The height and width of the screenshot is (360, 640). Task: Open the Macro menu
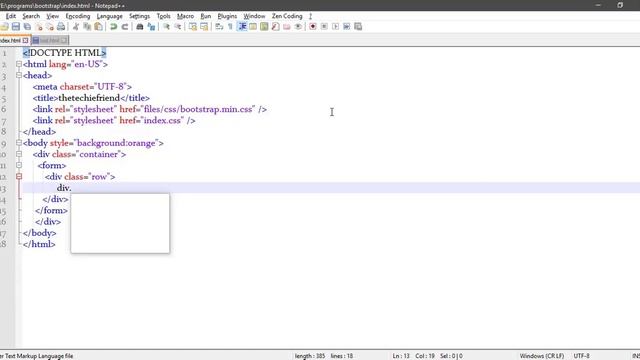185,16
